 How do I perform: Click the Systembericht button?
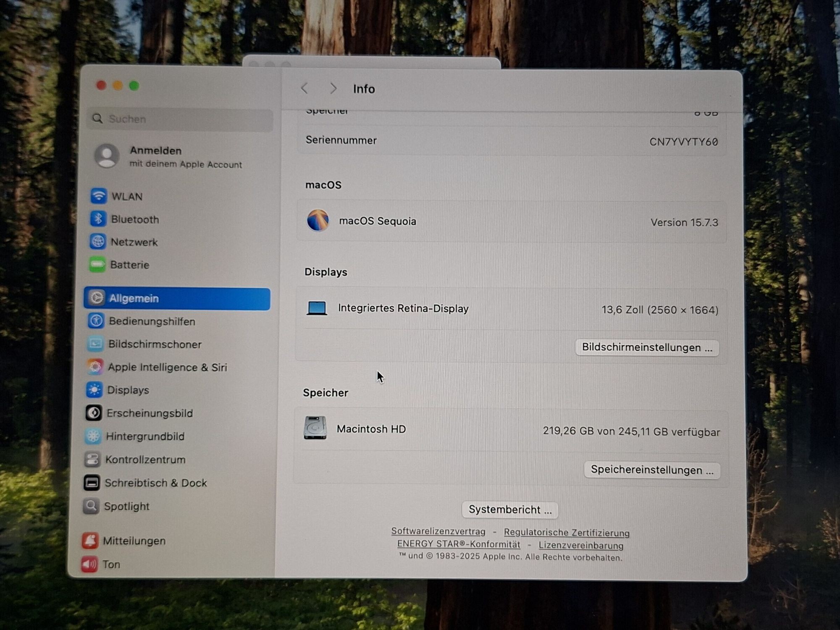coord(509,510)
